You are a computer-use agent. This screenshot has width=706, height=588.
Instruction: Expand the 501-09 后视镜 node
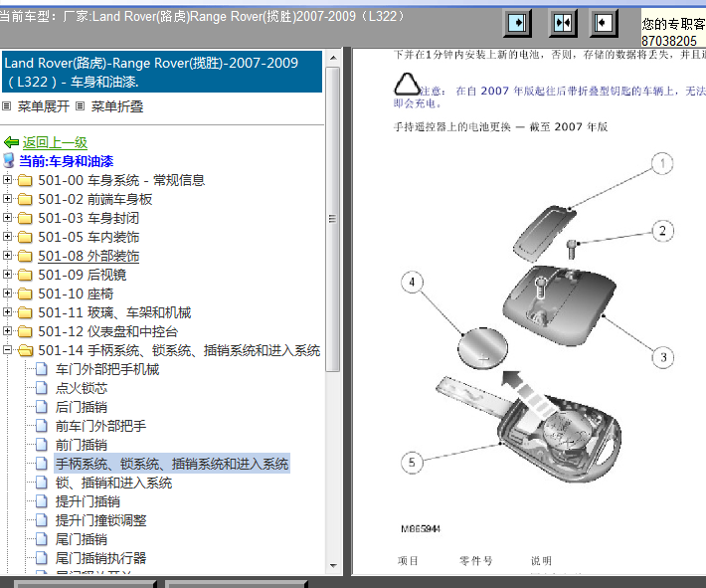tap(7, 275)
